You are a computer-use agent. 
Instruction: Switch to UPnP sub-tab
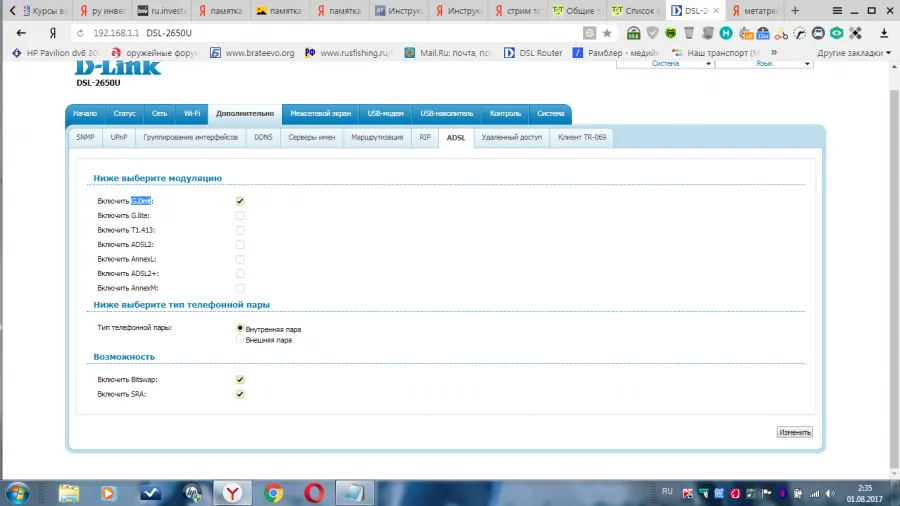119,138
